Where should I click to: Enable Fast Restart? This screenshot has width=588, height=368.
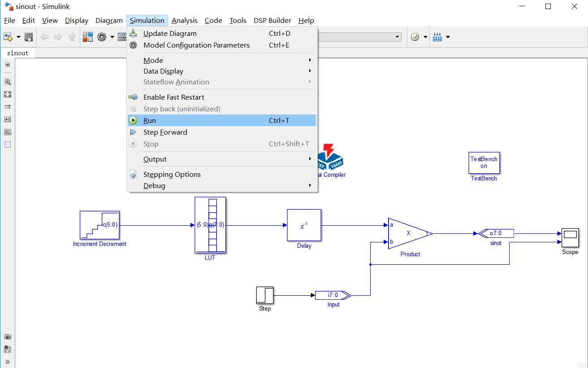(x=174, y=97)
